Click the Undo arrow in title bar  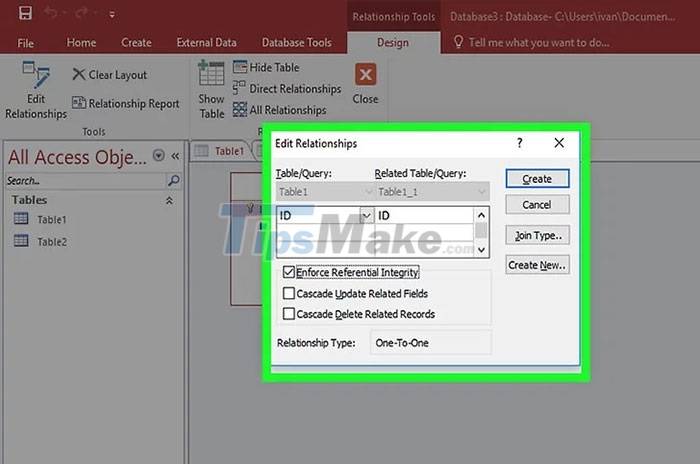pyautogui.click(x=50, y=13)
